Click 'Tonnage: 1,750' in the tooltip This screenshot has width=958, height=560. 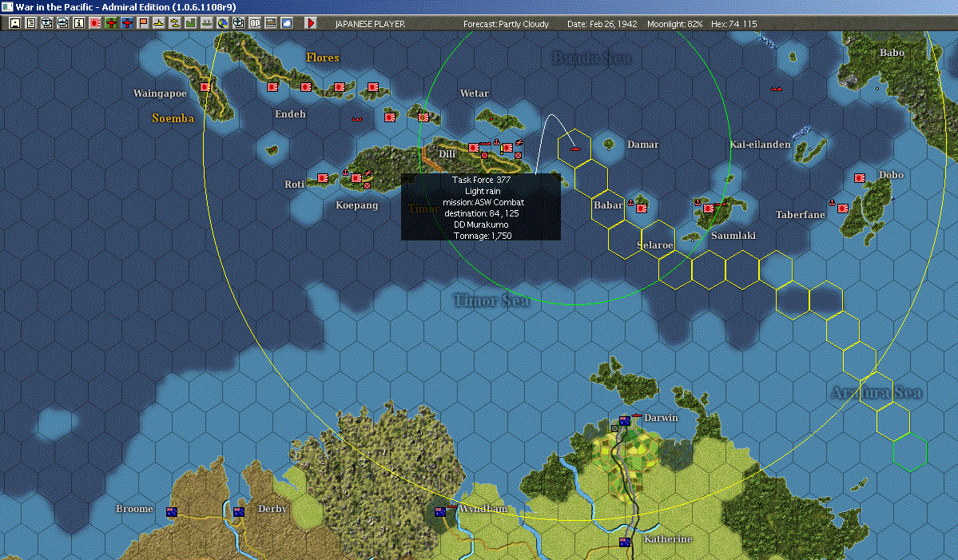[482, 236]
